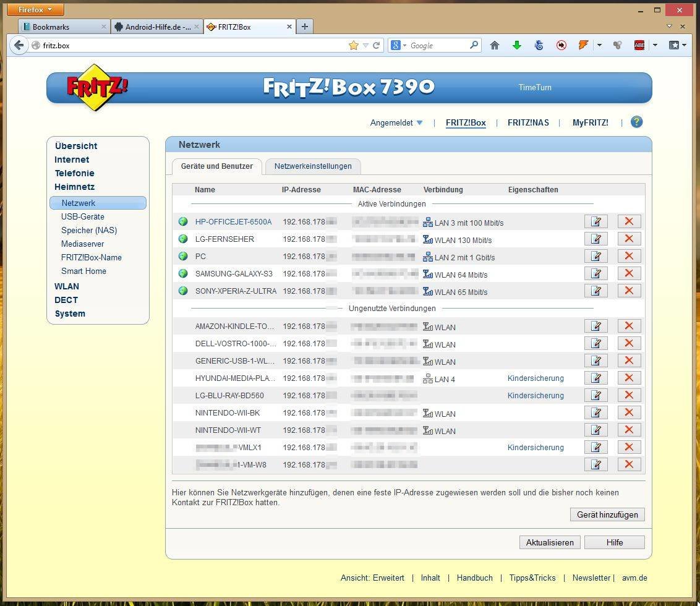700x606 pixels.
Task: Open the HP-OFFICEJET-6500A device link
Action: (x=233, y=222)
